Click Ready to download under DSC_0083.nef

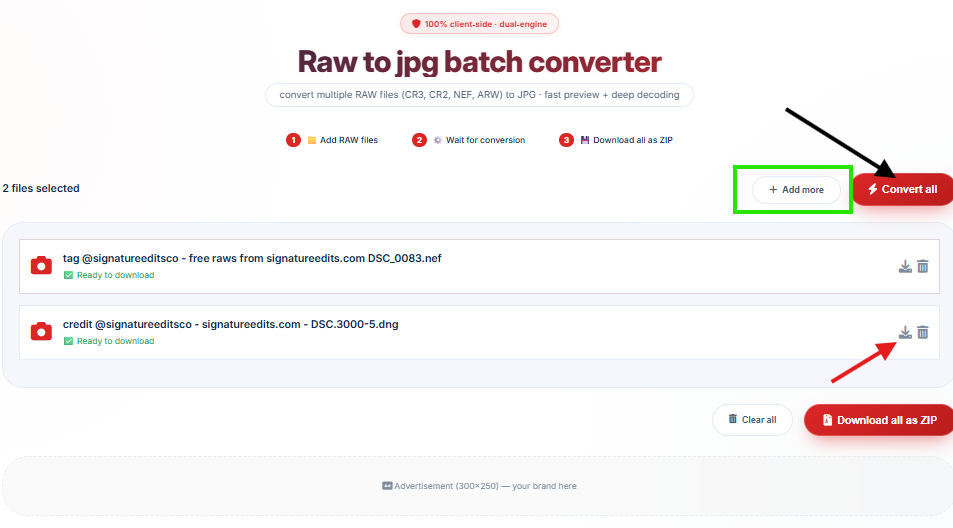click(115, 275)
